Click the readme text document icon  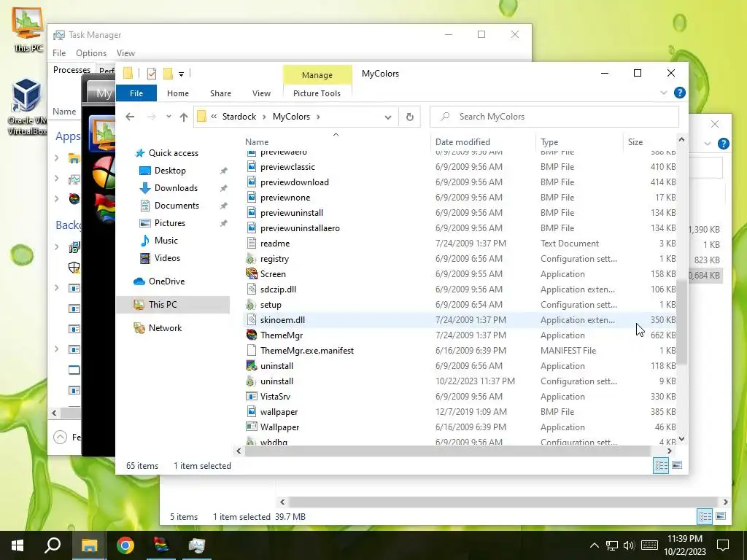point(252,244)
